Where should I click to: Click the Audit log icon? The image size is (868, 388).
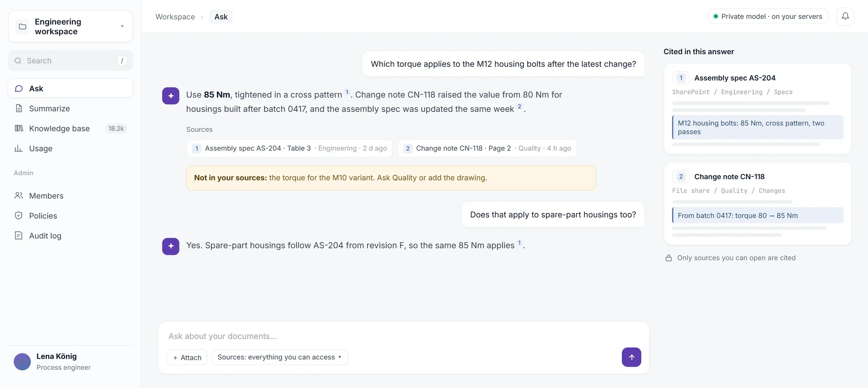click(x=19, y=235)
